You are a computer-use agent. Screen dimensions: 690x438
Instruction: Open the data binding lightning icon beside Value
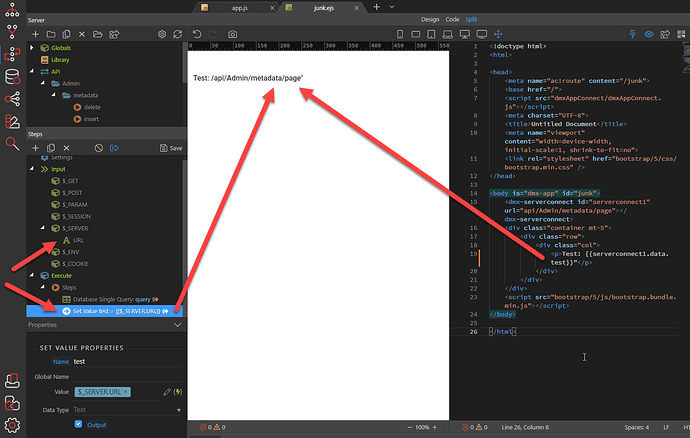pos(178,392)
